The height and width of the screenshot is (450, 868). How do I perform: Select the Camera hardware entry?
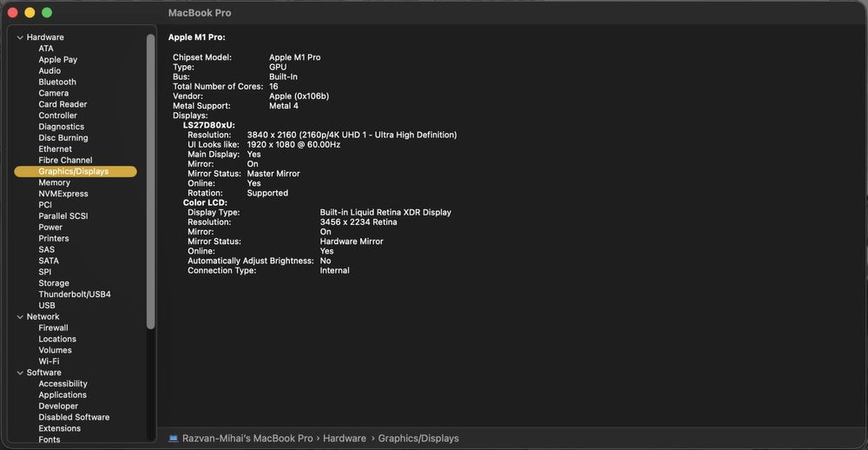53,94
